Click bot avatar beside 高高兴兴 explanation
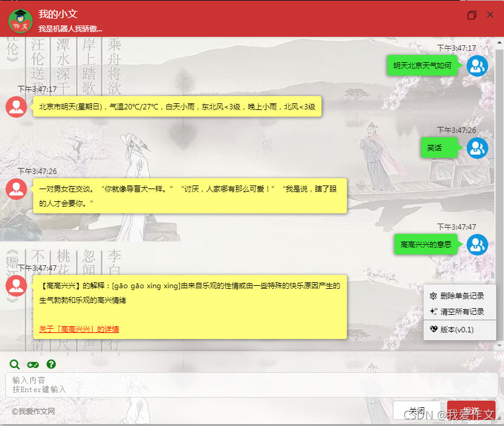Screen dimensions: 504x426 16,286
